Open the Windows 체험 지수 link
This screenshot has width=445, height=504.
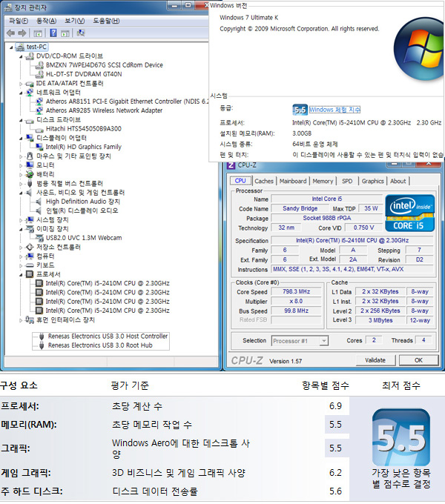[334, 110]
